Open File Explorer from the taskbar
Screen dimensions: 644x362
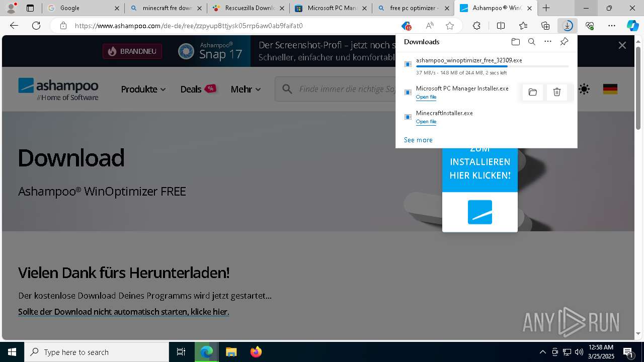coord(231,352)
